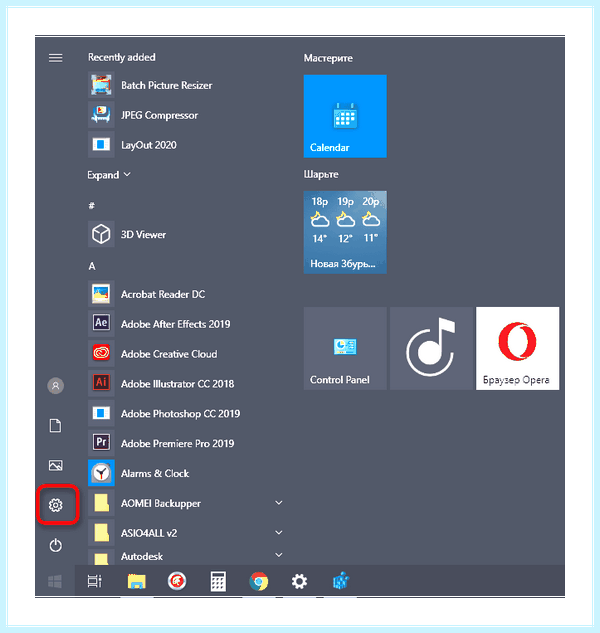
Task: Click the JPEG Compressor app icon
Action: tap(101, 115)
